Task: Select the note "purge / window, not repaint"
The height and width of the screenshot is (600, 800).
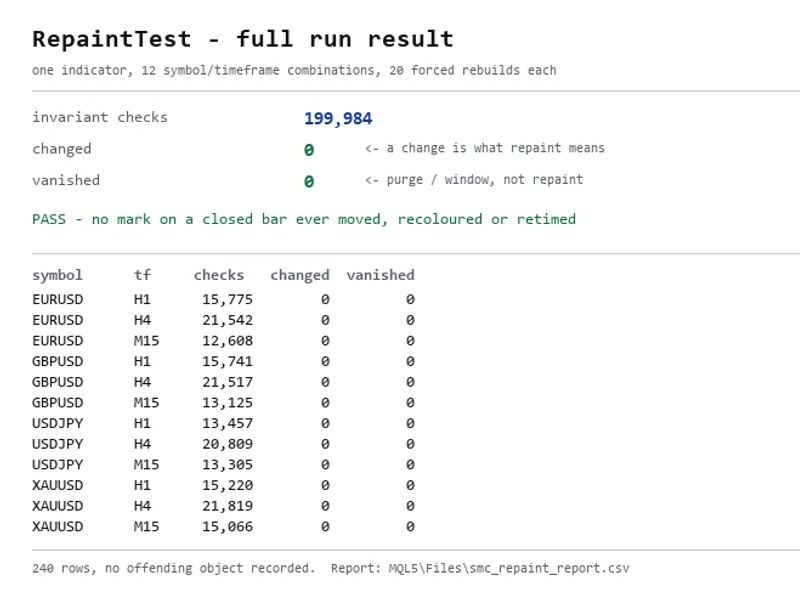Action: pyautogui.click(x=485, y=180)
